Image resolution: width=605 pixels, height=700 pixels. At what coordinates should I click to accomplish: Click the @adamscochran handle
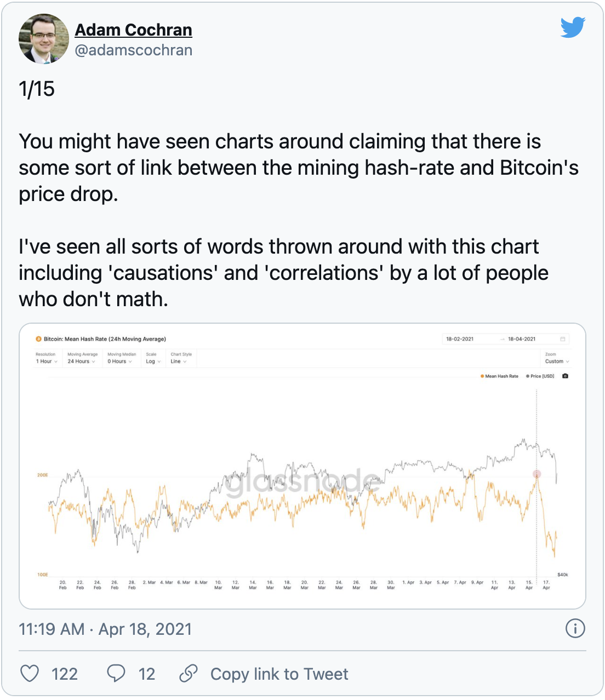133,50
